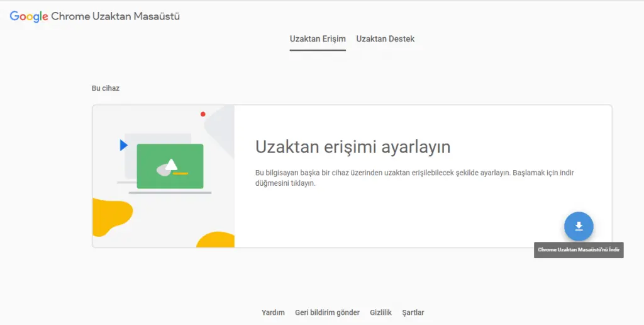Click the Chrome Uzaktan Masaüstü'nü İndir tooltip

coord(579,249)
